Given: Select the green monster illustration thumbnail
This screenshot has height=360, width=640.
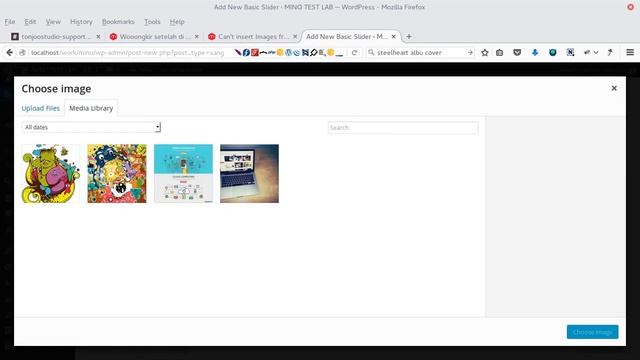Looking at the screenshot, I should tap(51, 173).
